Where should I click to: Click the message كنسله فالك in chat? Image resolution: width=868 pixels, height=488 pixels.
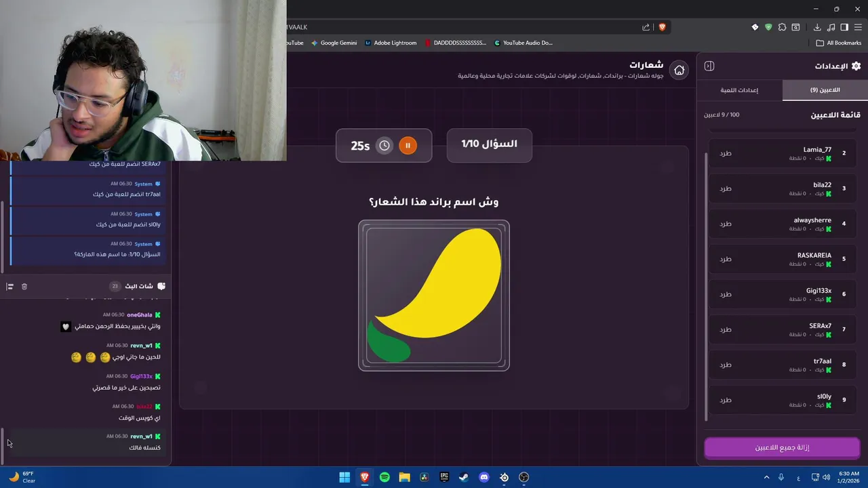[144, 448]
